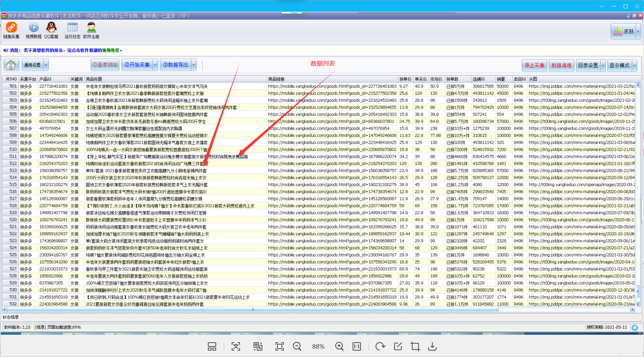Rotate the image with the rotate icon
This screenshot has width=644, height=357.
pos(380,346)
